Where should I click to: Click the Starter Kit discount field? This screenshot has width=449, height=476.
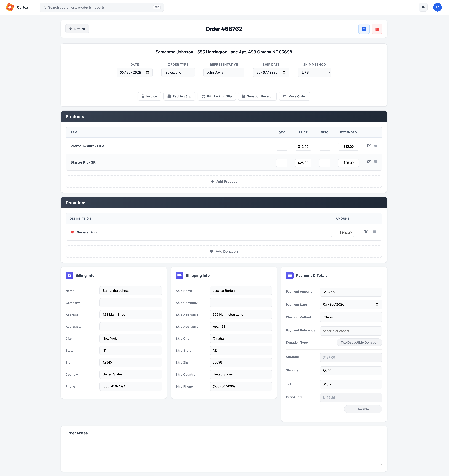coord(325,163)
